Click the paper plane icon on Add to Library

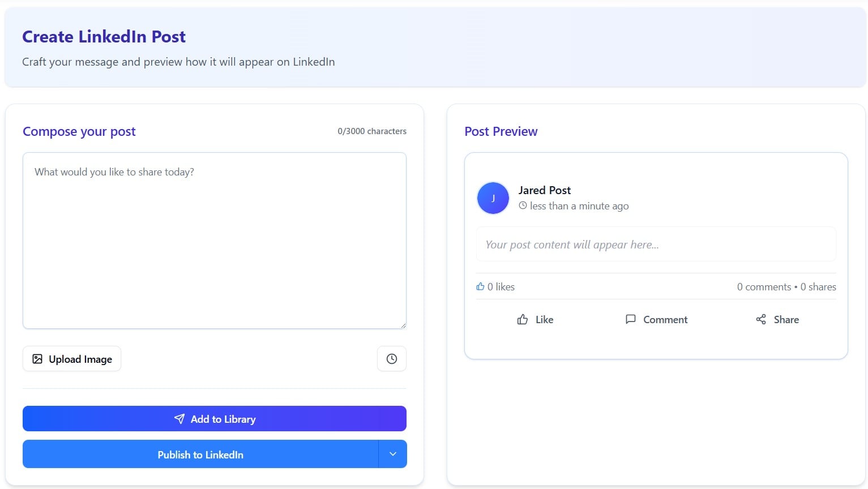[179, 419]
